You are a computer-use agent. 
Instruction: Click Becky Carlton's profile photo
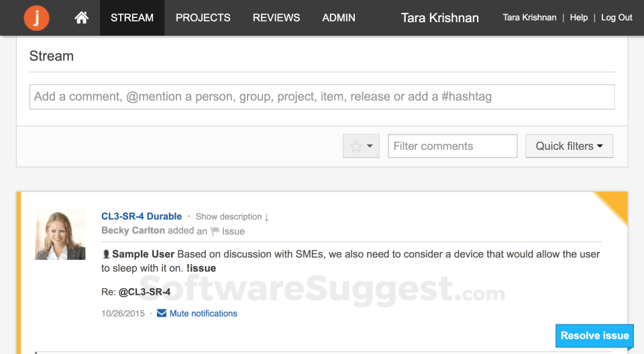60,234
